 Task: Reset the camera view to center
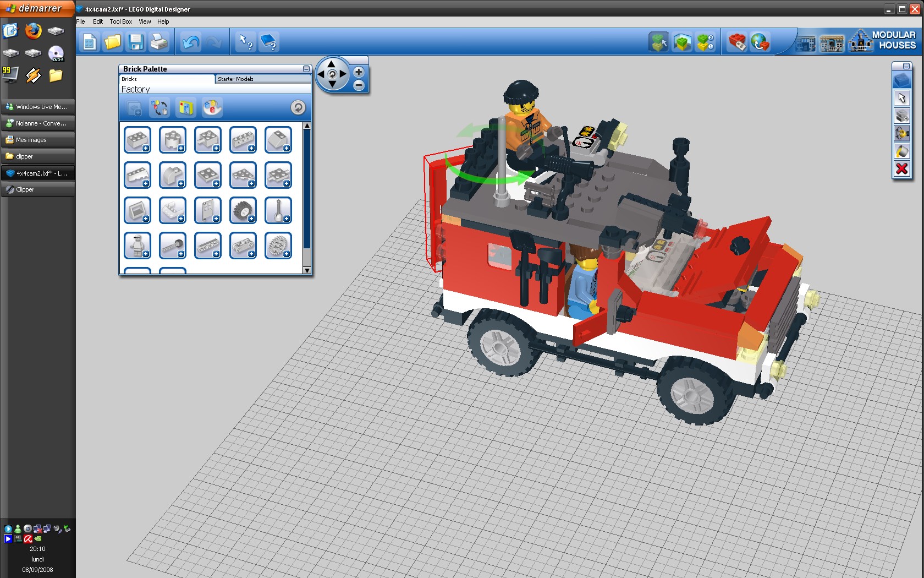[x=332, y=74]
